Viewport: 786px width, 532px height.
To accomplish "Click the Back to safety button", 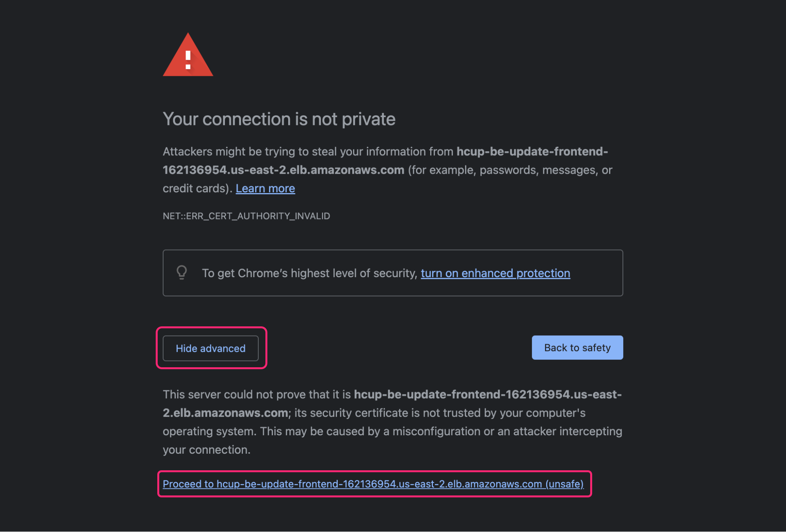I will 577,348.
